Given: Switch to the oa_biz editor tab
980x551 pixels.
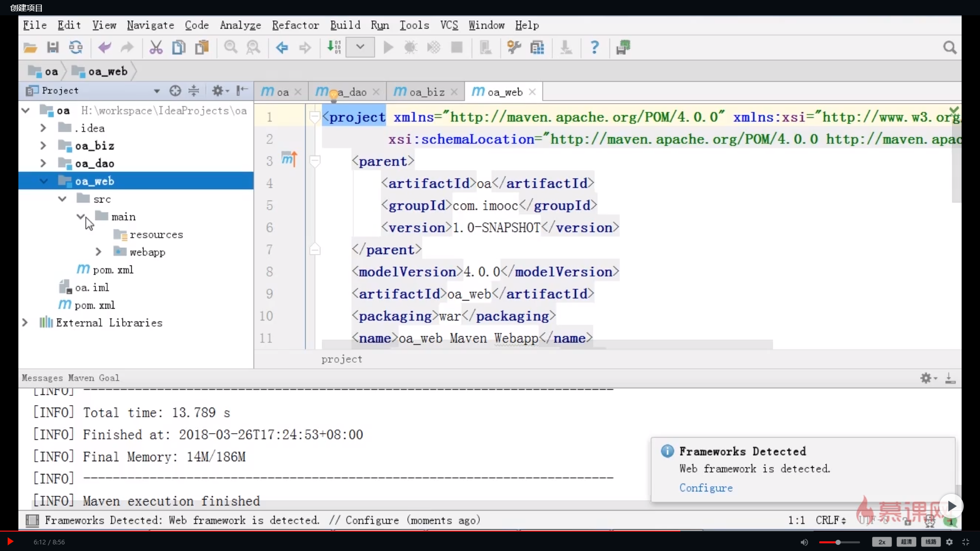Looking at the screenshot, I should (426, 92).
